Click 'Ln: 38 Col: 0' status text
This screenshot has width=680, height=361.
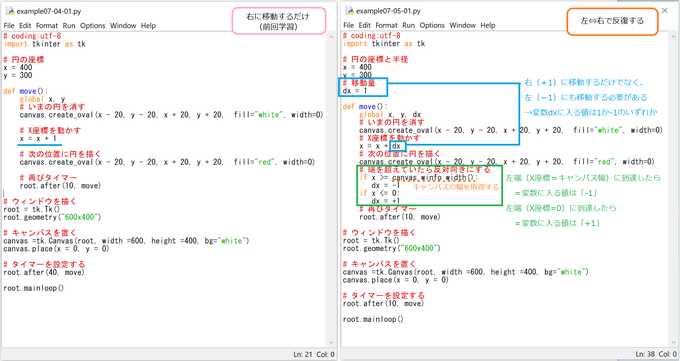pyautogui.click(x=656, y=354)
